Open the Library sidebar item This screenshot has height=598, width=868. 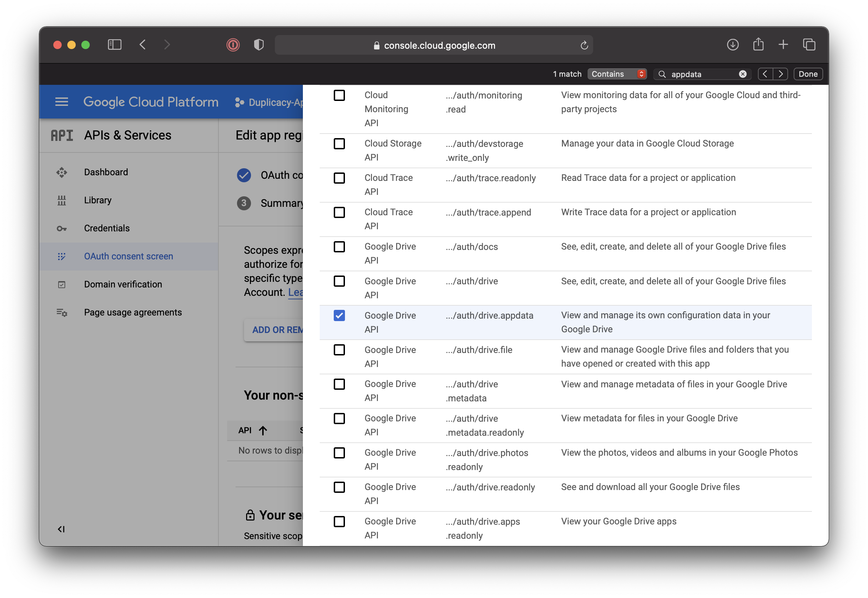point(97,200)
